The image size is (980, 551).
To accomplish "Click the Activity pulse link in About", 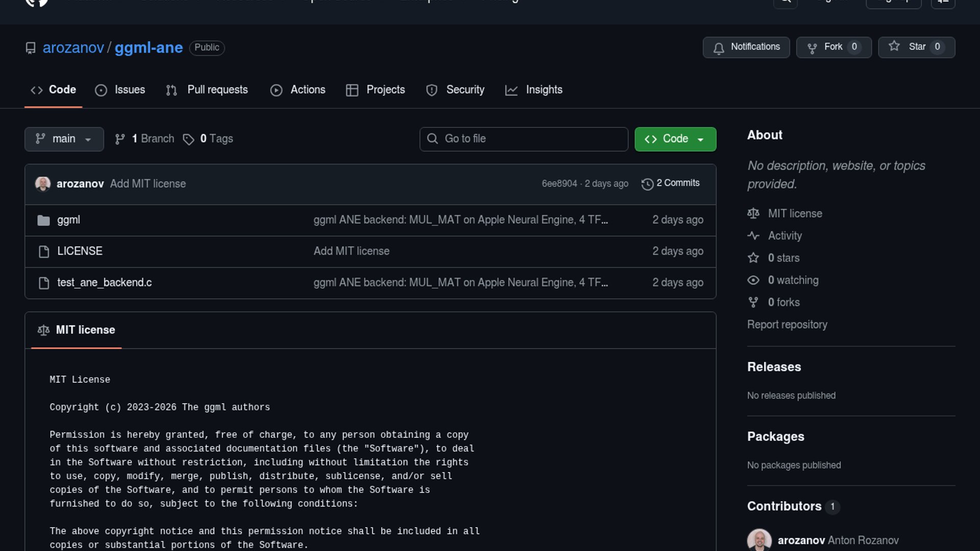I will tap(785, 236).
